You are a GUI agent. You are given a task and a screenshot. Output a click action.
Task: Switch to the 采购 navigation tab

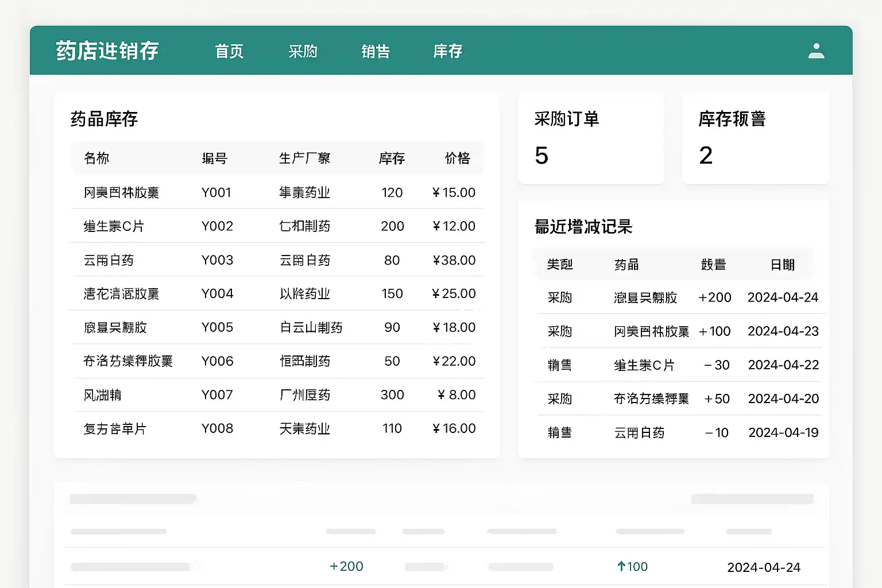[303, 52]
